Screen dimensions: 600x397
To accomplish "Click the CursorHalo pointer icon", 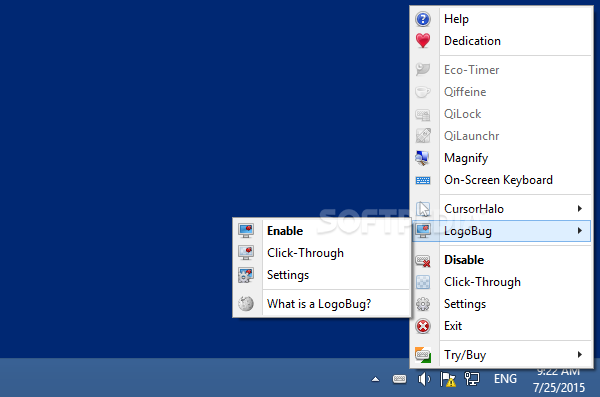I will [x=423, y=209].
